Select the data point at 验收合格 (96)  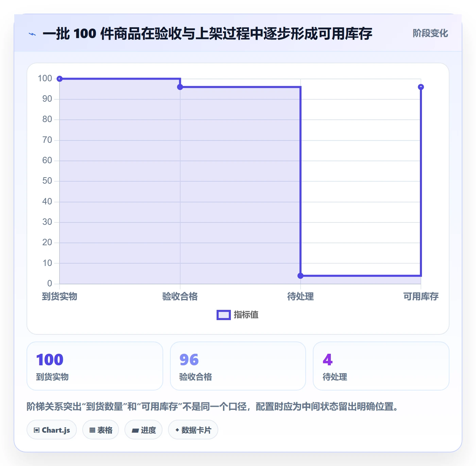point(180,87)
